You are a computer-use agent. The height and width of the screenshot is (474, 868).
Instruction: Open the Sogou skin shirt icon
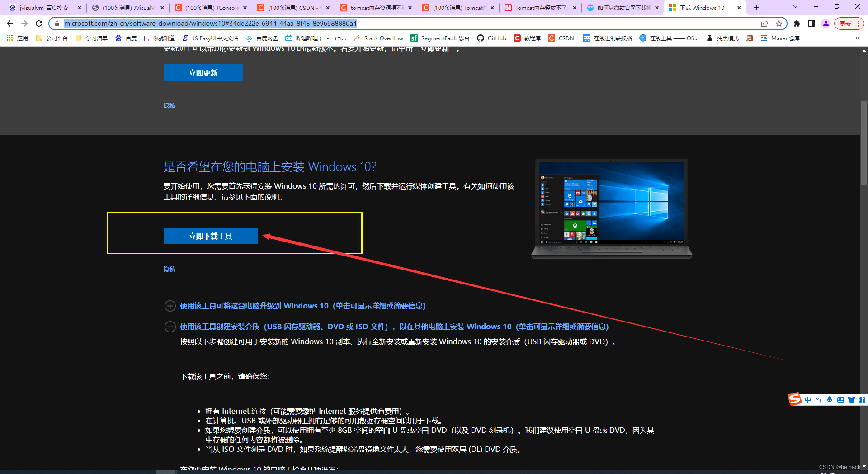(851, 400)
